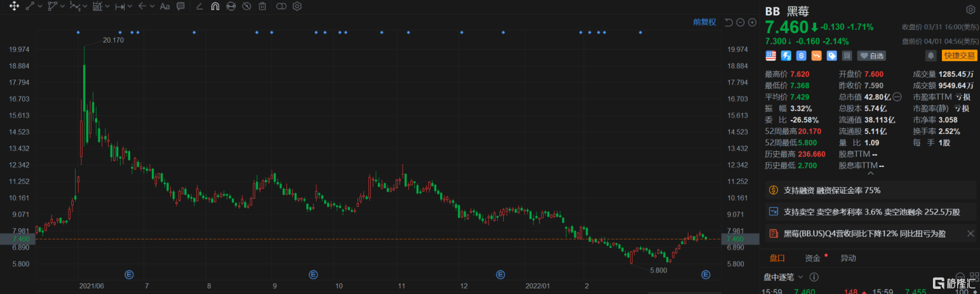
Task: Switch to the 盘口 tab
Action: point(777,258)
